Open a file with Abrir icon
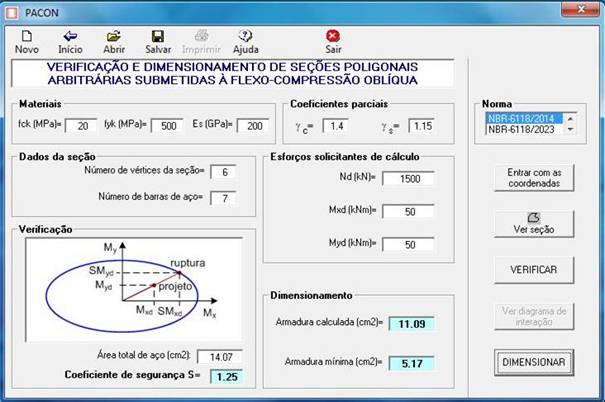This screenshot has height=402, width=605. tap(113, 36)
